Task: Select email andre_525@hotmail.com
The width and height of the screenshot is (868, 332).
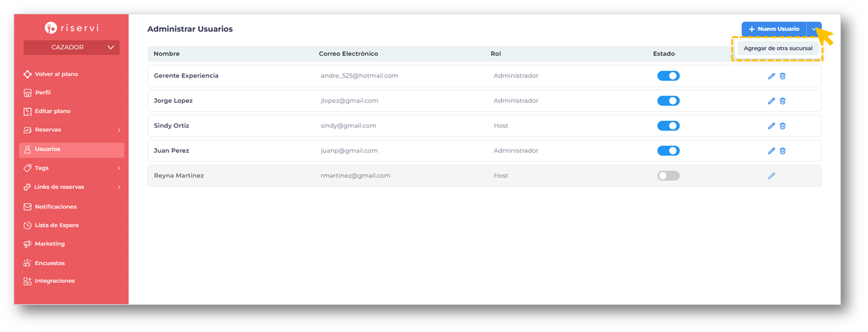Action: click(x=359, y=76)
